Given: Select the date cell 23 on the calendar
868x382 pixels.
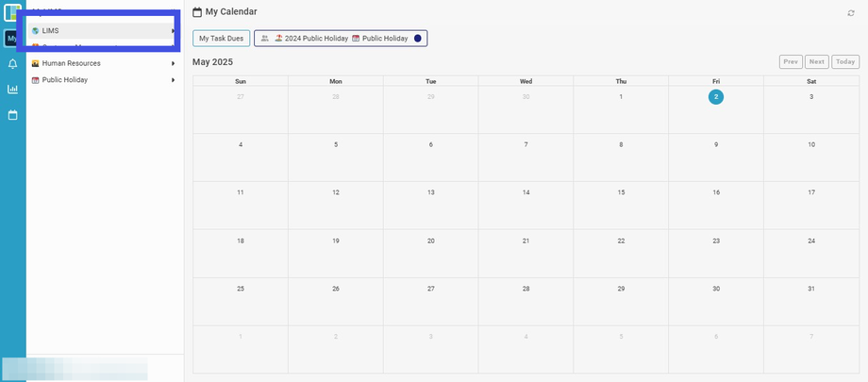Looking at the screenshot, I should [x=716, y=254].
